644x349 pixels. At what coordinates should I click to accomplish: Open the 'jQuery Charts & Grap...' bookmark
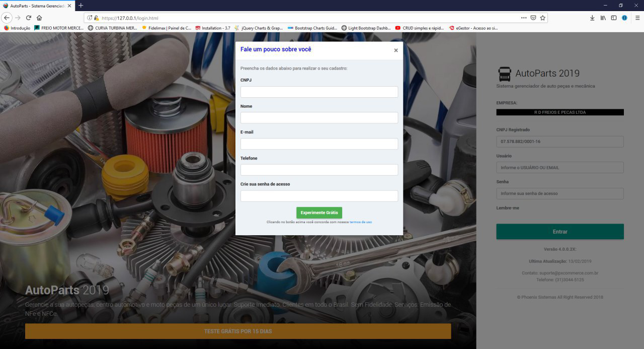click(x=259, y=28)
